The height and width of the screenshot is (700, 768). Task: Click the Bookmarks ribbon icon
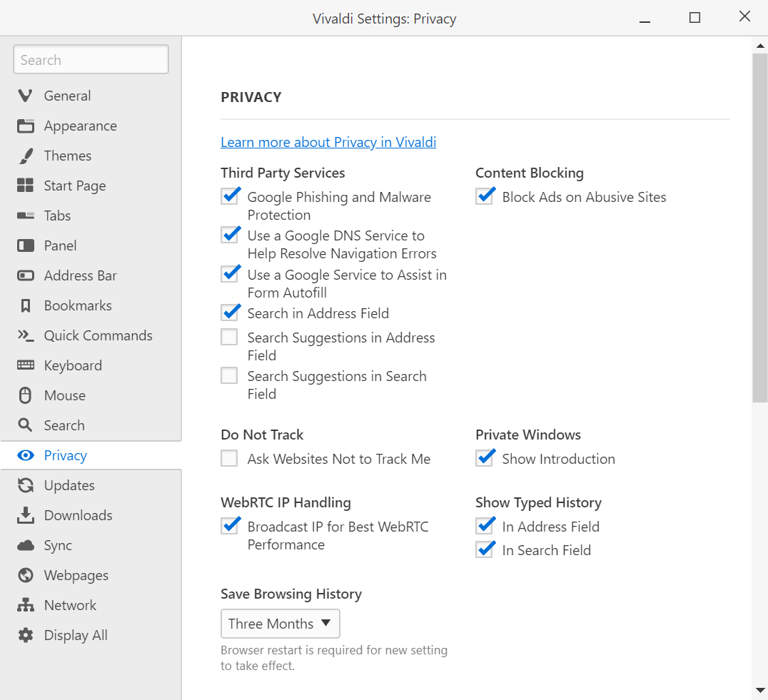(x=26, y=305)
